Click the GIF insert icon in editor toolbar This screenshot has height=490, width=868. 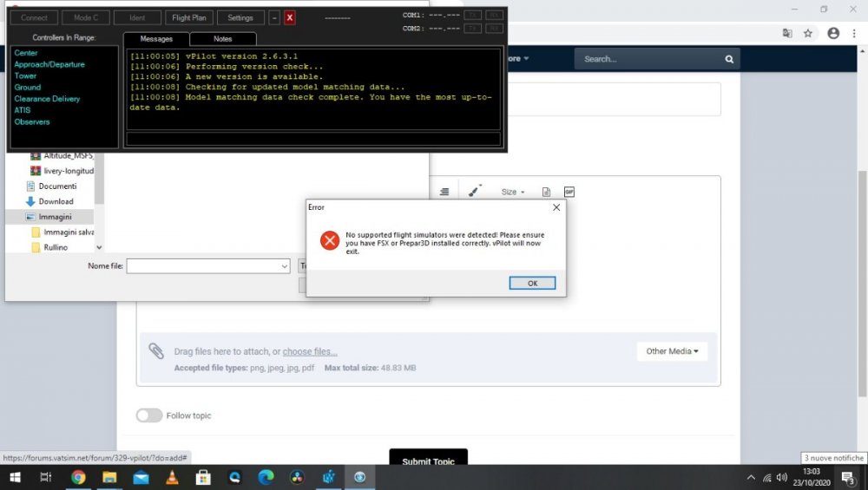point(569,192)
